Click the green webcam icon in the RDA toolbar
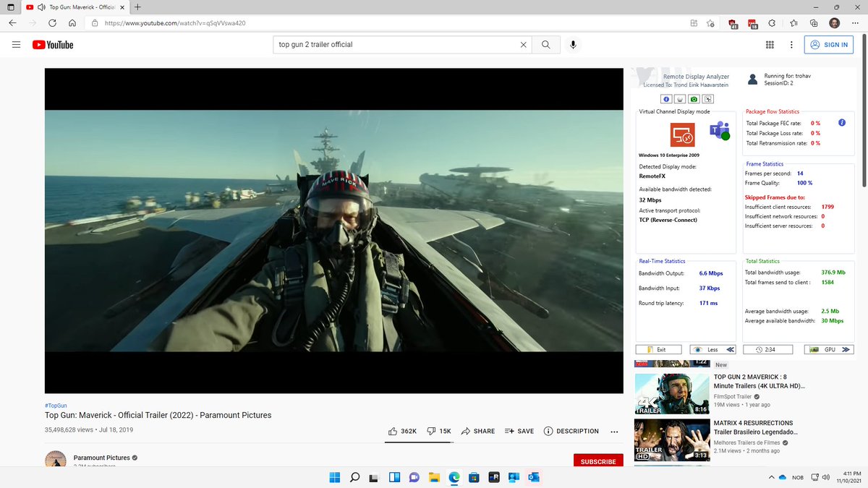The height and width of the screenshot is (488, 868). coord(693,99)
